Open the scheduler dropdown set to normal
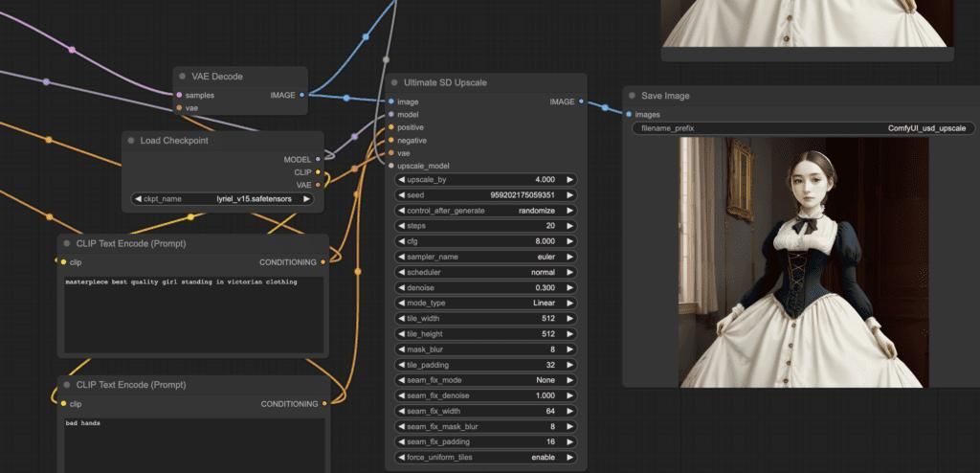The image size is (980, 473). (x=484, y=272)
